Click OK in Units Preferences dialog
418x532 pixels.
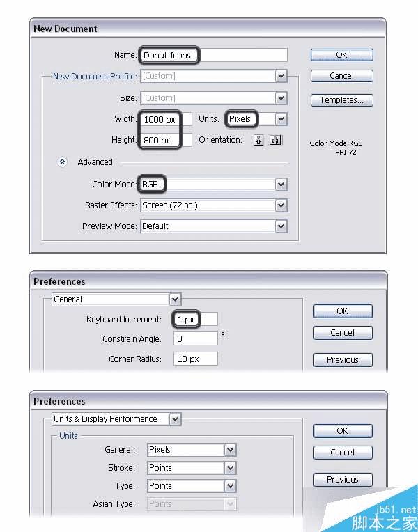point(343,431)
